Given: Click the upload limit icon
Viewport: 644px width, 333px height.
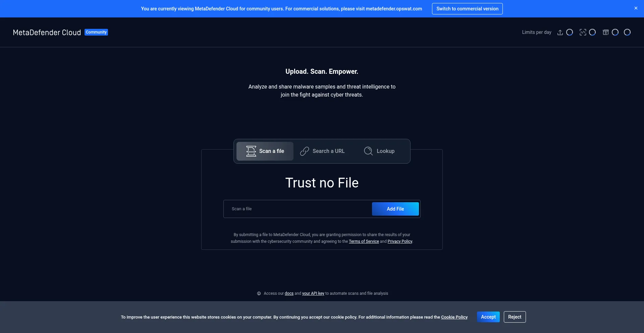Looking at the screenshot, I should (x=560, y=33).
